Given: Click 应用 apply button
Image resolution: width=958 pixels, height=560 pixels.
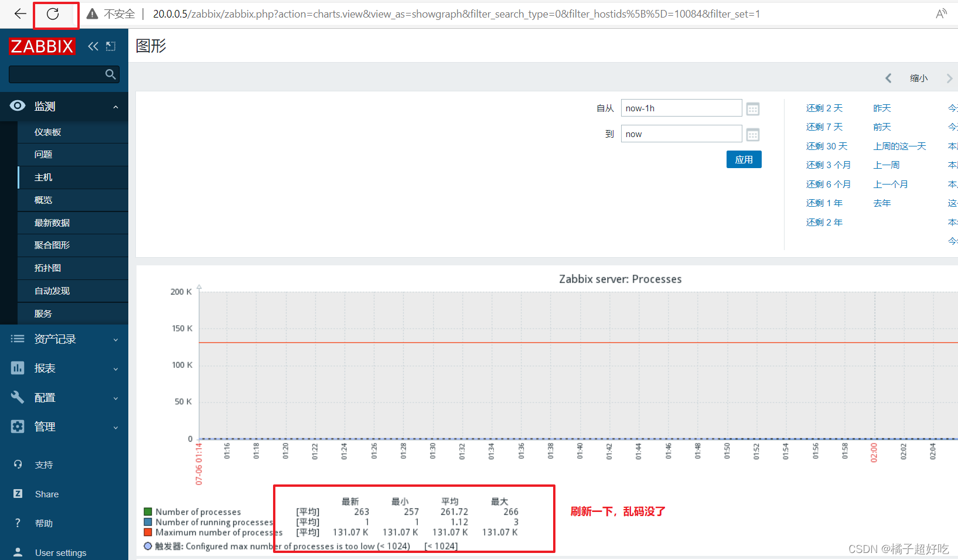Looking at the screenshot, I should pyautogui.click(x=744, y=159).
